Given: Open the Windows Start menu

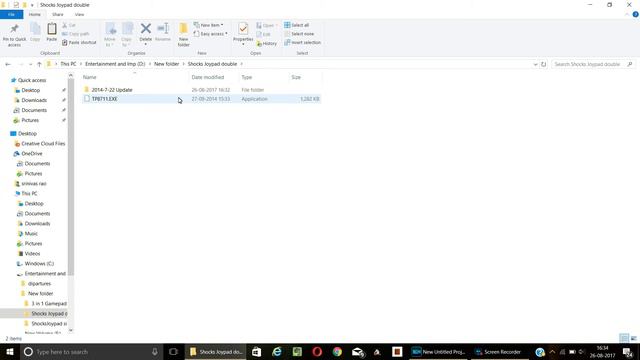Looking at the screenshot, I should 10,352.
